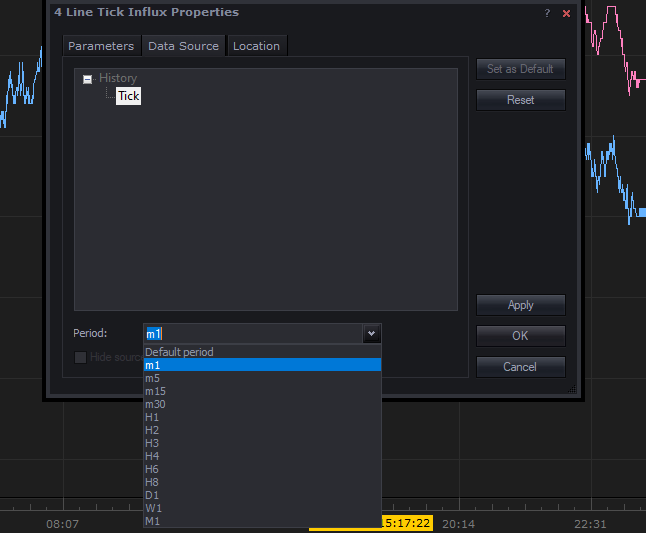This screenshot has width=646, height=533.
Task: Select the m30 period option
Action: tap(262, 404)
